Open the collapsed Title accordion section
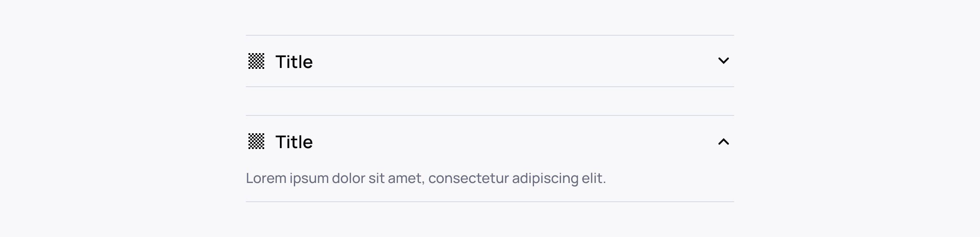Screen dimensions: 980x237 coord(490,61)
